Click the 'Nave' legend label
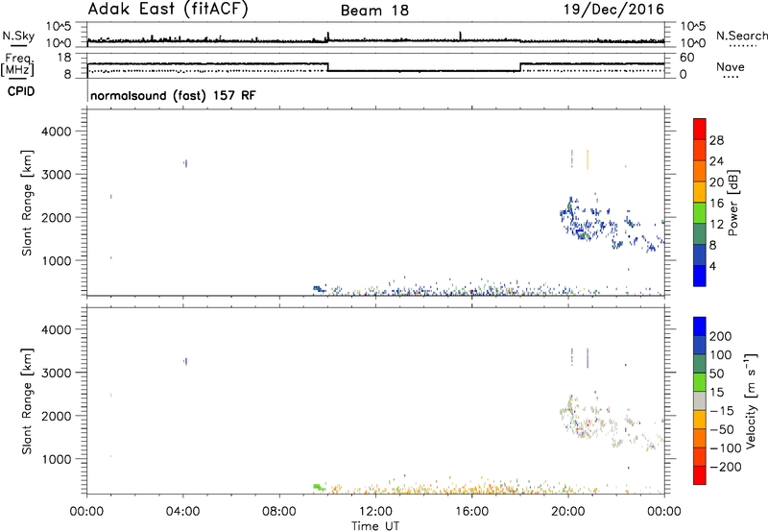This screenshot has height=532, width=768. (x=730, y=67)
